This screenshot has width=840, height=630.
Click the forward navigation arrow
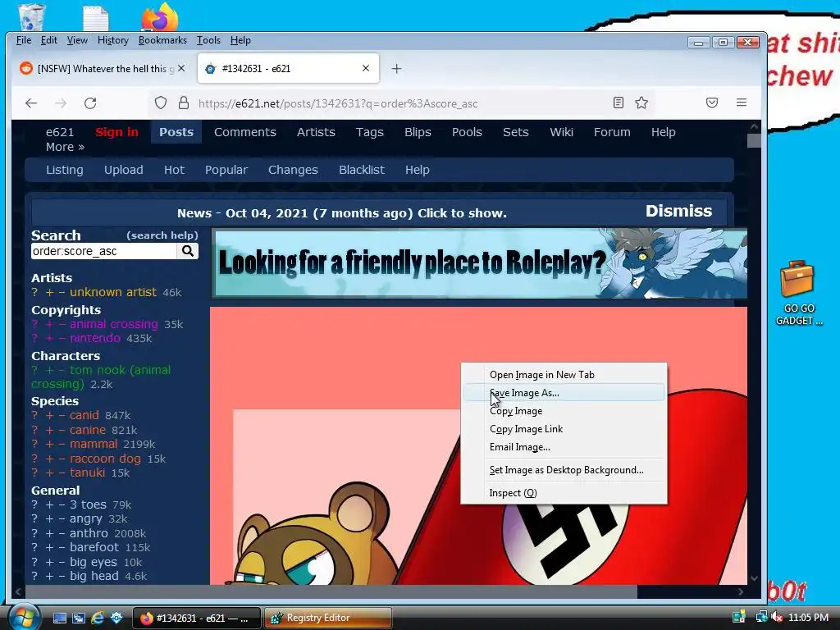pos(61,103)
